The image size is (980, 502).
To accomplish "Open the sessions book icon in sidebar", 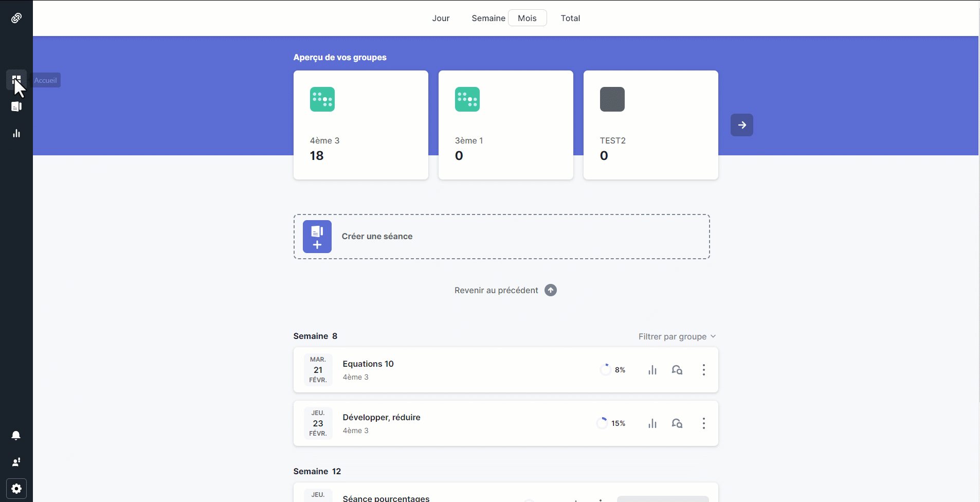I will 16,106.
